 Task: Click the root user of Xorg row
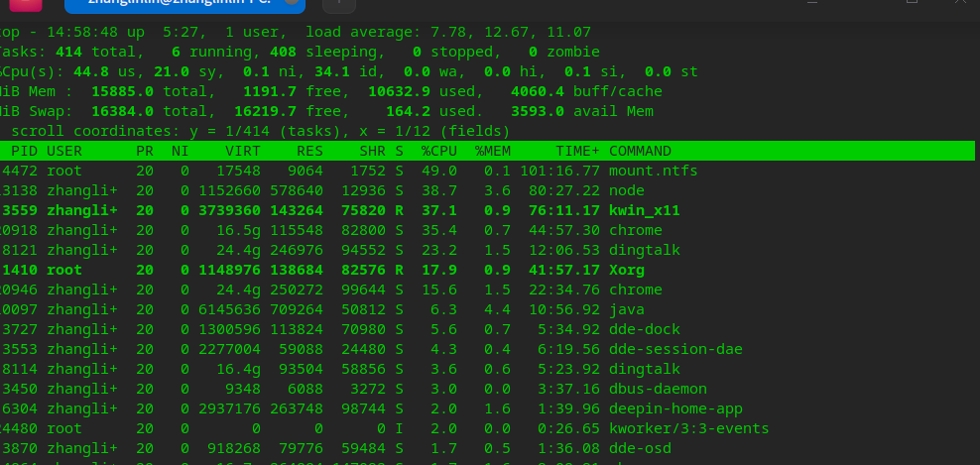coord(64,270)
